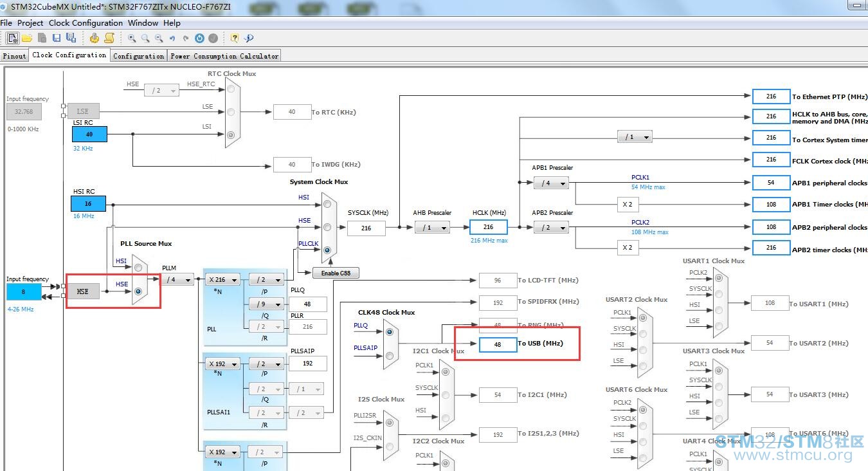This screenshot has width=868, height=471.
Task: Click the grey LSE oscillator block
Action: click(83, 111)
